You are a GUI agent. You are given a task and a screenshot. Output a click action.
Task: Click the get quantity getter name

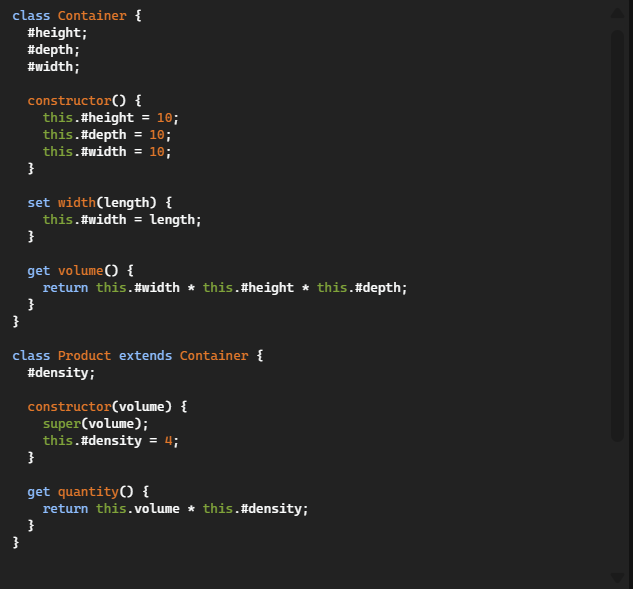(88, 492)
